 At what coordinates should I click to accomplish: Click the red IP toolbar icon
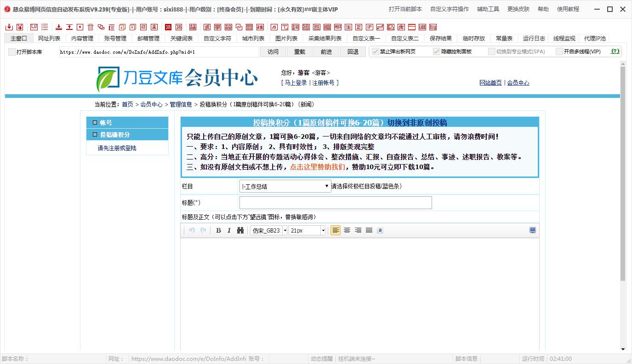tap(370, 27)
